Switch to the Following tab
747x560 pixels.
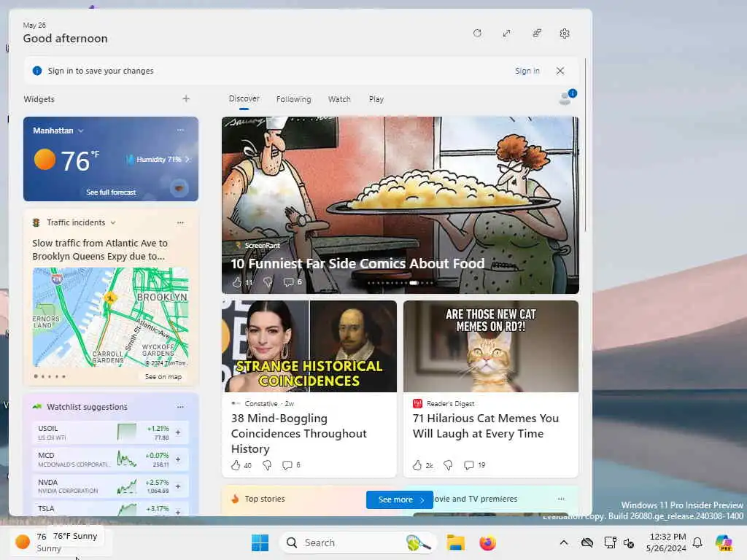click(x=293, y=99)
